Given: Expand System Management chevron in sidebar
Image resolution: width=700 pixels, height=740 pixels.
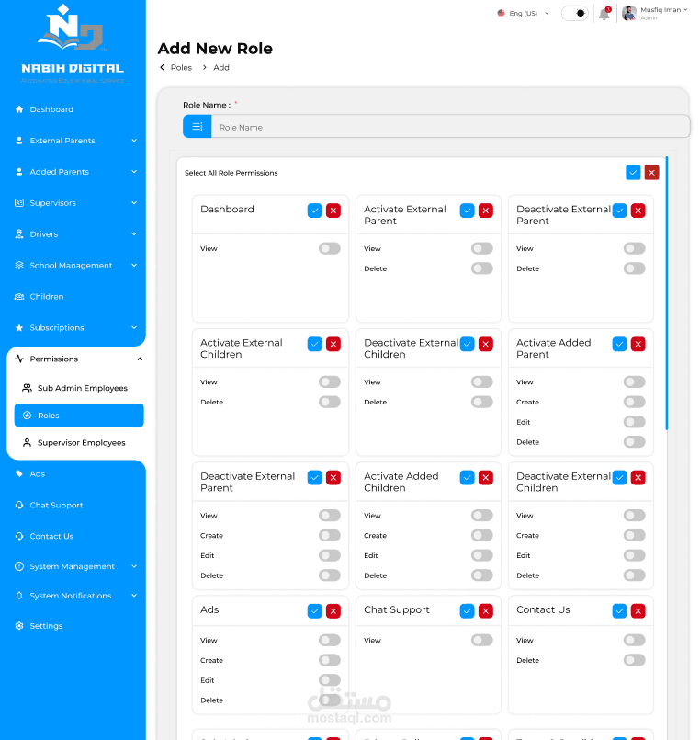Looking at the screenshot, I should click(x=134, y=566).
